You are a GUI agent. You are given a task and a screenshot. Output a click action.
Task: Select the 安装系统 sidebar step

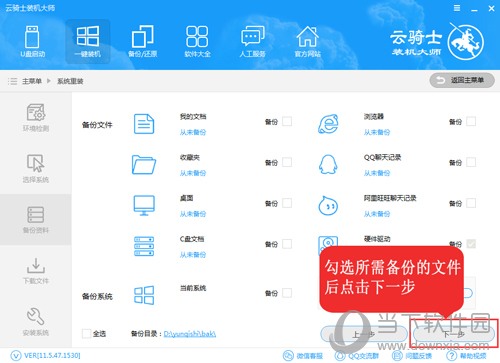tap(36, 322)
